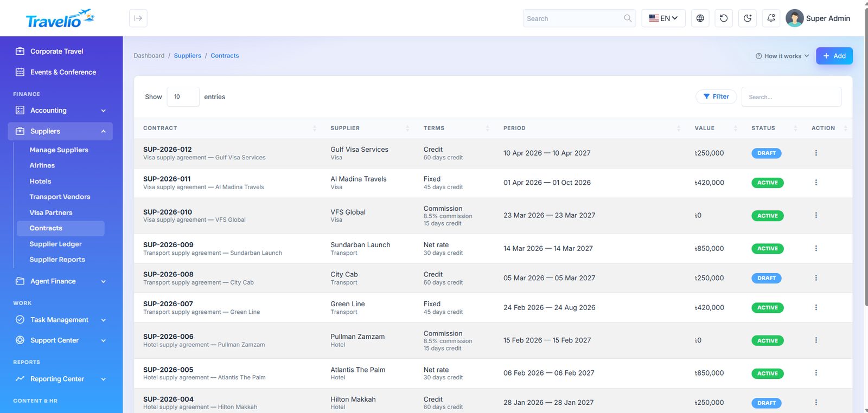Click the Corporate Travel briefcase icon

coord(20,51)
